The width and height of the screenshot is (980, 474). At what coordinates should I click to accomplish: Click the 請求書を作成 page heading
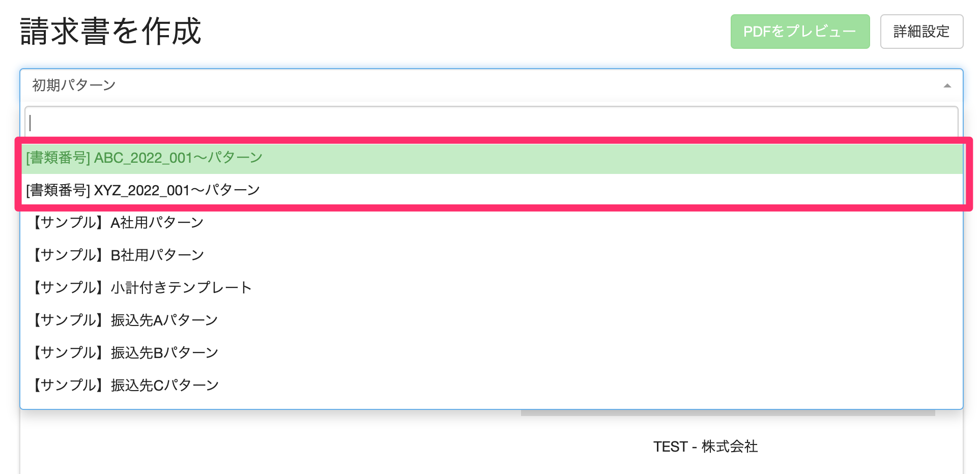click(x=111, y=32)
